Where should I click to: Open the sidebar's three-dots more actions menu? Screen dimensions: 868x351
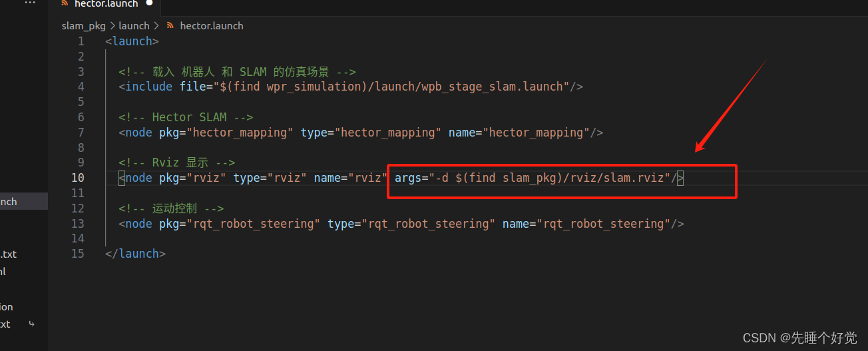point(30,3)
